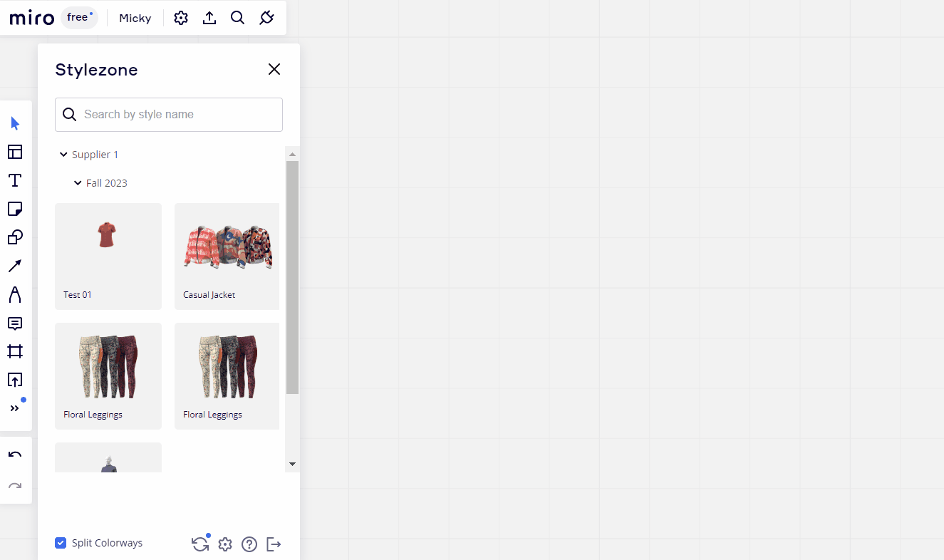944x560 pixels.
Task: Collapse the Supplier 1 tree node
Action: (63, 155)
